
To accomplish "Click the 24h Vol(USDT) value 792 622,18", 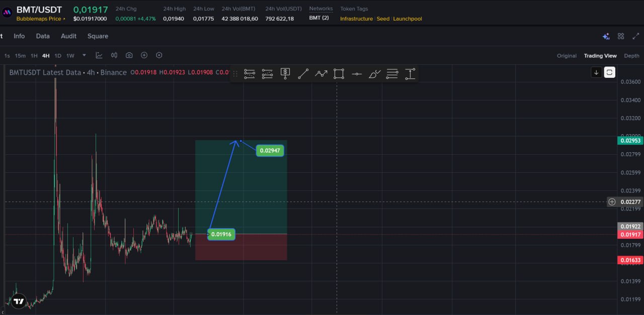I will coord(280,19).
